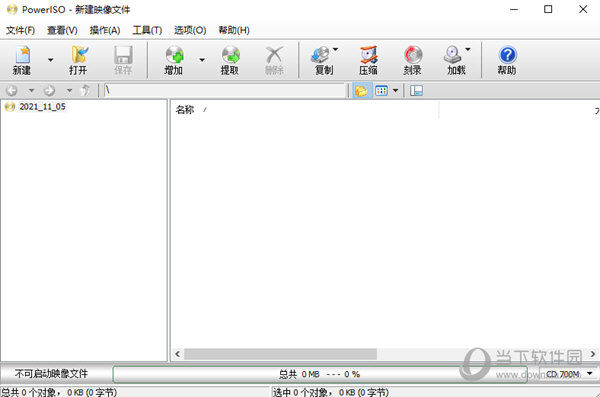Click the horizontal scrollbar thumb
Viewport: 600px width, 397px height.
click(x=280, y=354)
